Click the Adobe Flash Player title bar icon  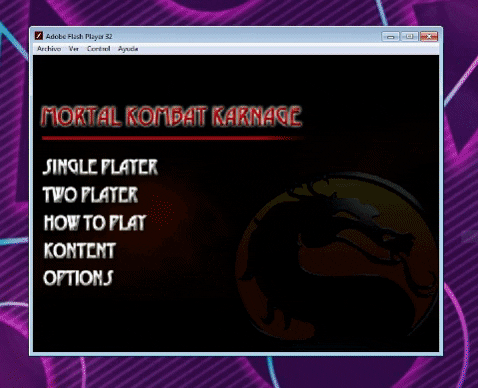[x=39, y=36]
